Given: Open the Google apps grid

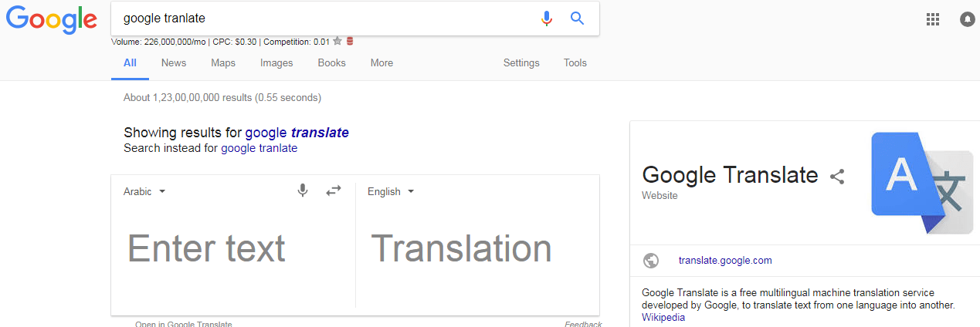Looking at the screenshot, I should click(x=933, y=20).
